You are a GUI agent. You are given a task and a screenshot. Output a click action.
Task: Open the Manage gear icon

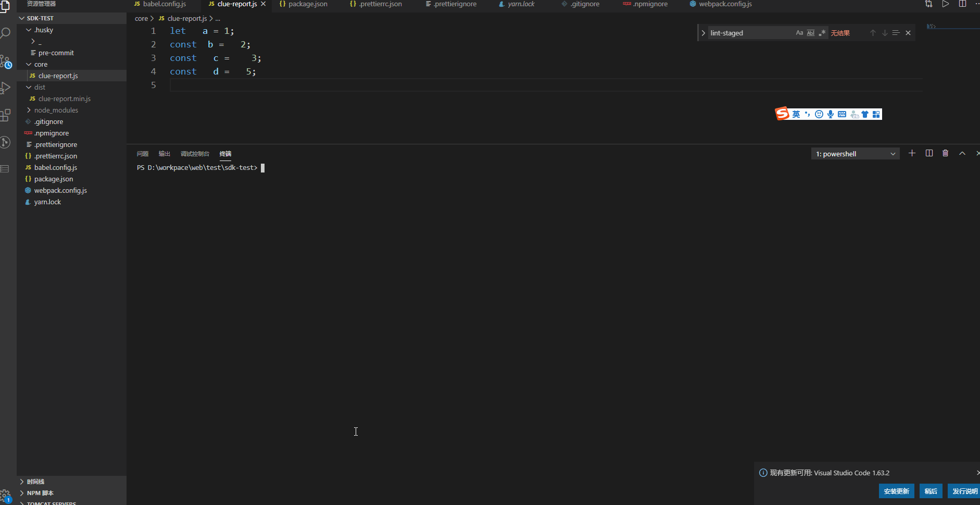[x=5, y=496]
